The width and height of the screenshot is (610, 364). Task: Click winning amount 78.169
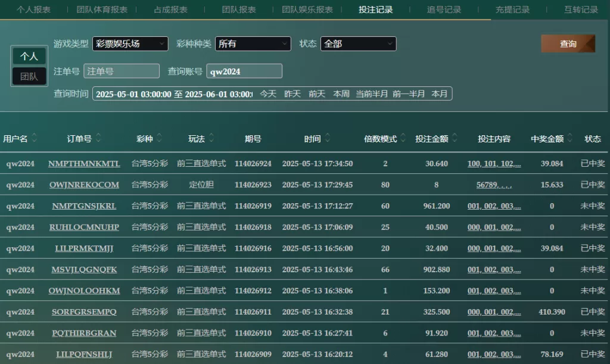click(552, 354)
